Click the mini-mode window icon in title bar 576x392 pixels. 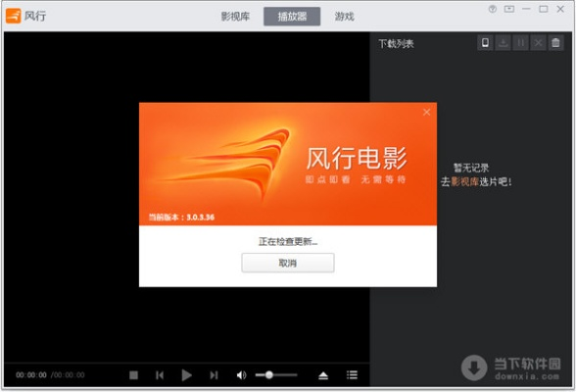(x=509, y=9)
